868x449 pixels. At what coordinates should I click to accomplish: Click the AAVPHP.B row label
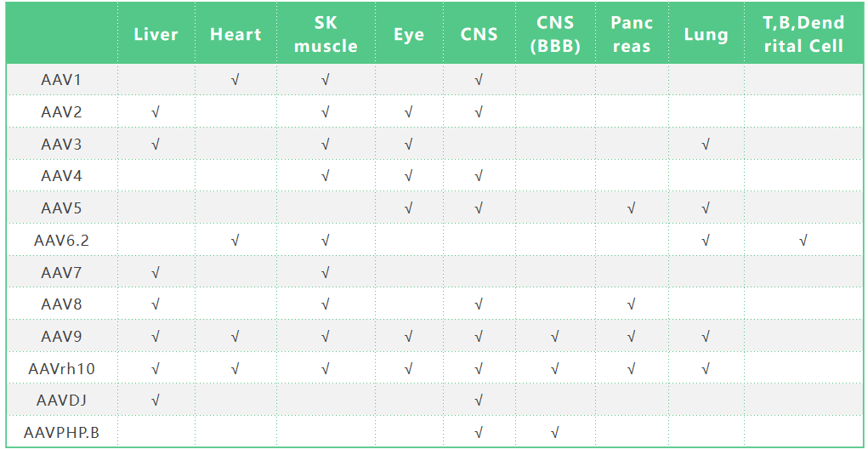click(61, 433)
